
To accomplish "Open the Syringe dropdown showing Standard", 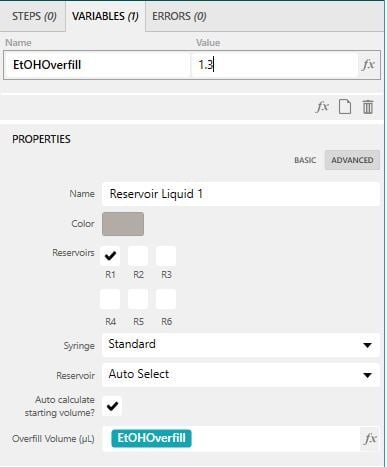I will (x=241, y=345).
